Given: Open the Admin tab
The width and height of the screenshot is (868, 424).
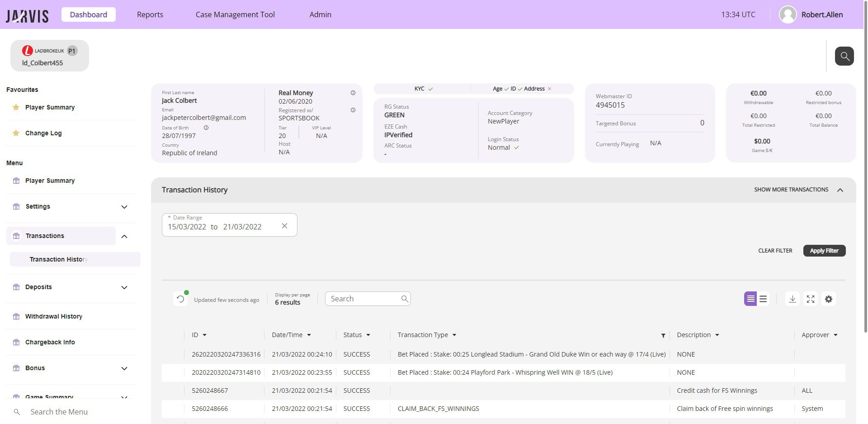Looking at the screenshot, I should [320, 14].
